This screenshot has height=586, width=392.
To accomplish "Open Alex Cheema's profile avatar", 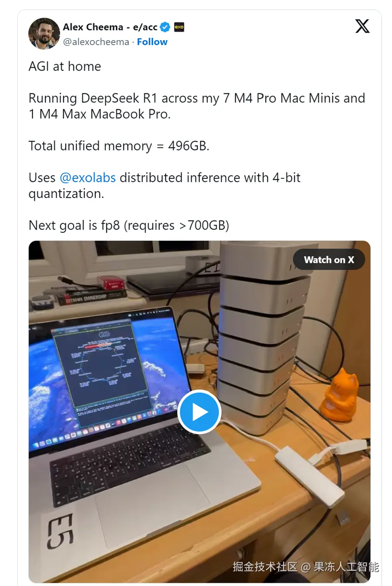I will 44,34.
